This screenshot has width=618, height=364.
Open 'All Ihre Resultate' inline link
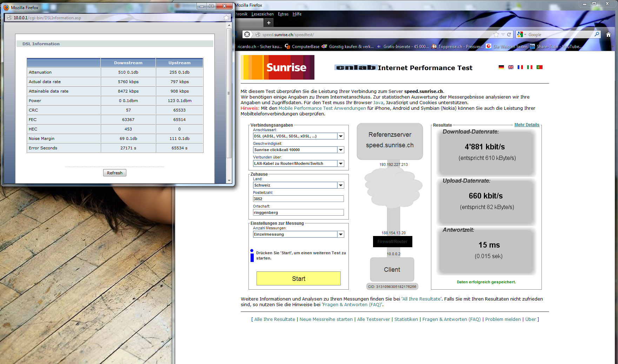421,299
